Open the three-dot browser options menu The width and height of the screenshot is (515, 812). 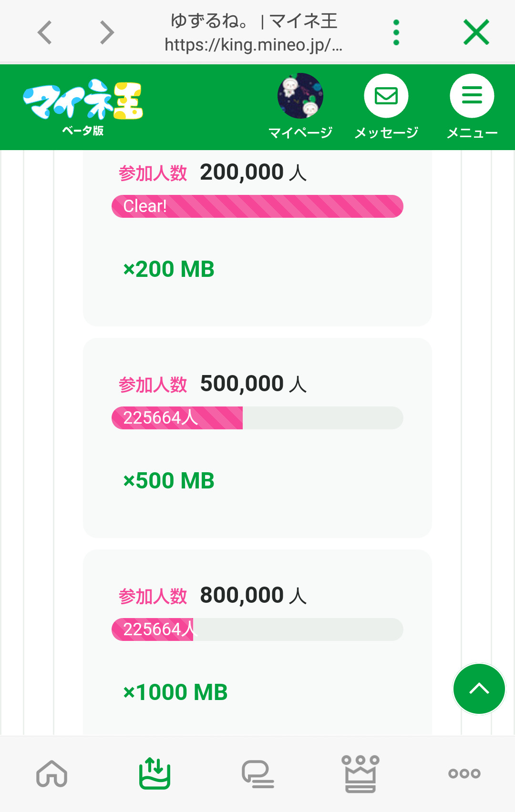pos(396,32)
